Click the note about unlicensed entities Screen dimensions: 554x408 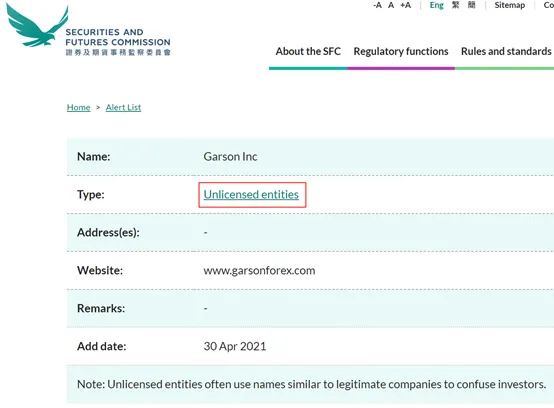pyautogui.click(x=312, y=384)
